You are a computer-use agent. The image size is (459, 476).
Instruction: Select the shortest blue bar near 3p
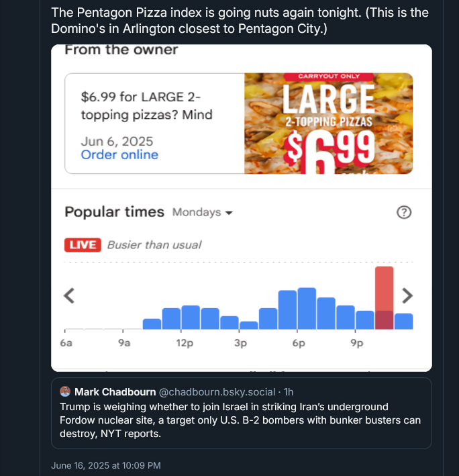pyautogui.click(x=249, y=325)
